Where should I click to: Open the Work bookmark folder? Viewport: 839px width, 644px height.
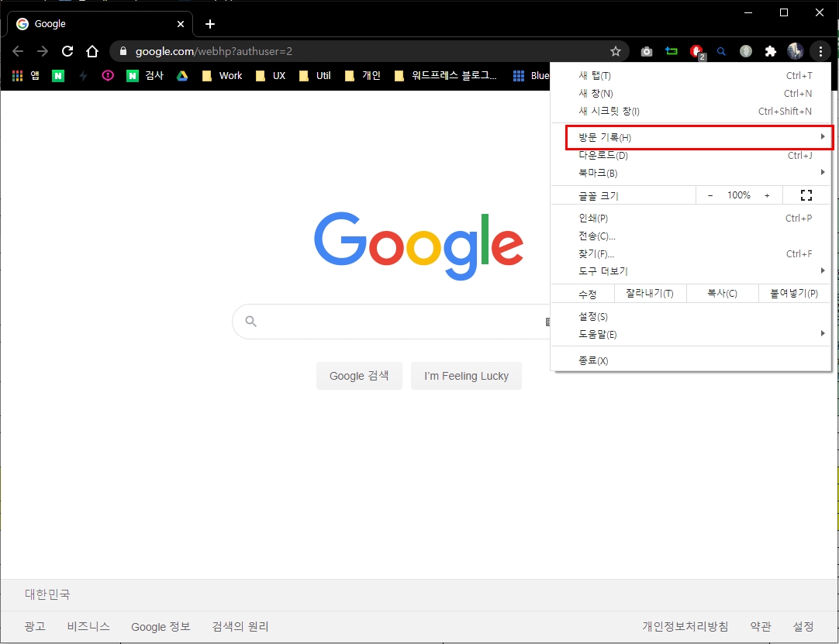click(x=222, y=75)
